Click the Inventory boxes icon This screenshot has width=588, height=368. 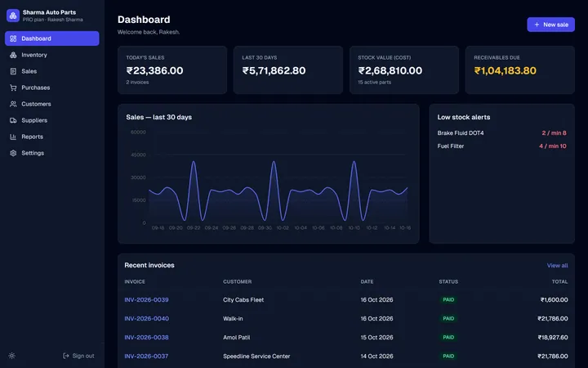tap(13, 55)
